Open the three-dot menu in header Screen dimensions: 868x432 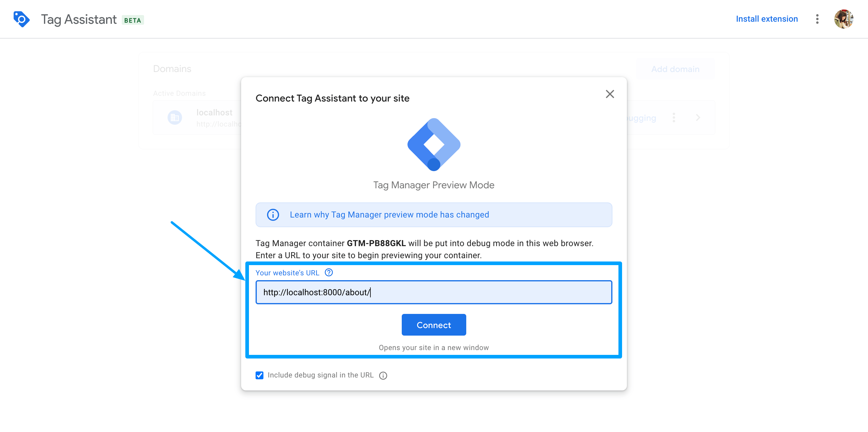point(817,19)
